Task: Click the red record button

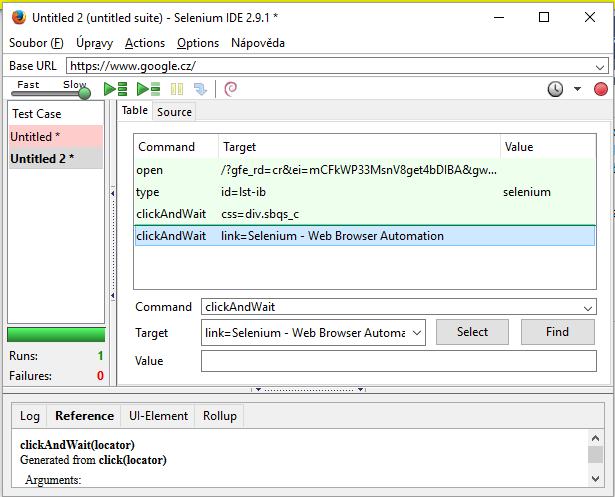Action: point(600,89)
